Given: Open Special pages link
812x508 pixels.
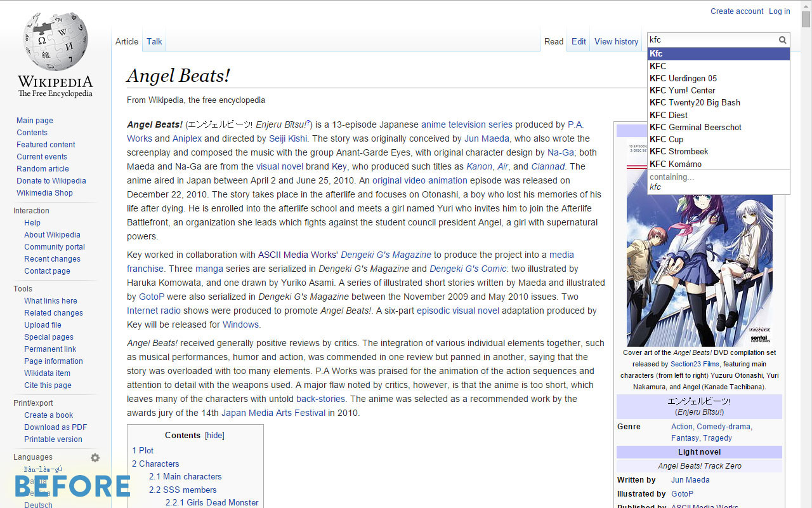Looking at the screenshot, I should [49, 337].
